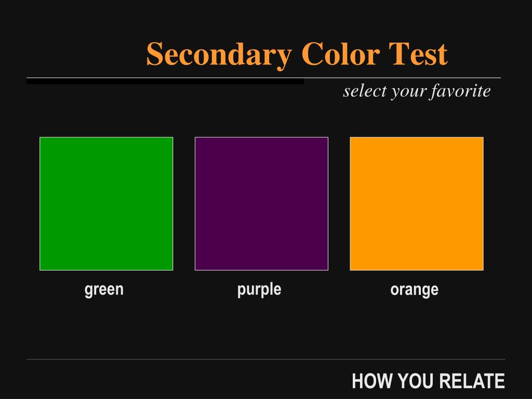The width and height of the screenshot is (532, 399).
Task: Select the orange color square
Action: click(x=417, y=204)
